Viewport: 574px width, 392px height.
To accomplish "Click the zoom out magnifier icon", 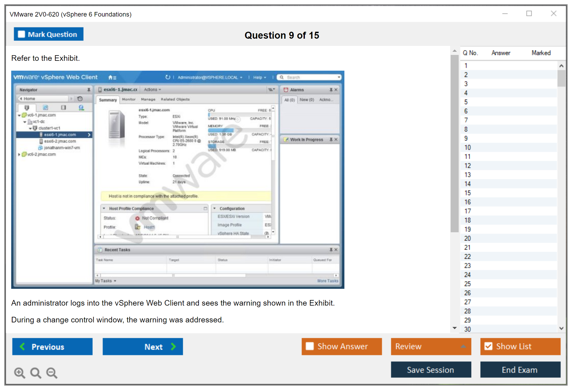I will 52,373.
